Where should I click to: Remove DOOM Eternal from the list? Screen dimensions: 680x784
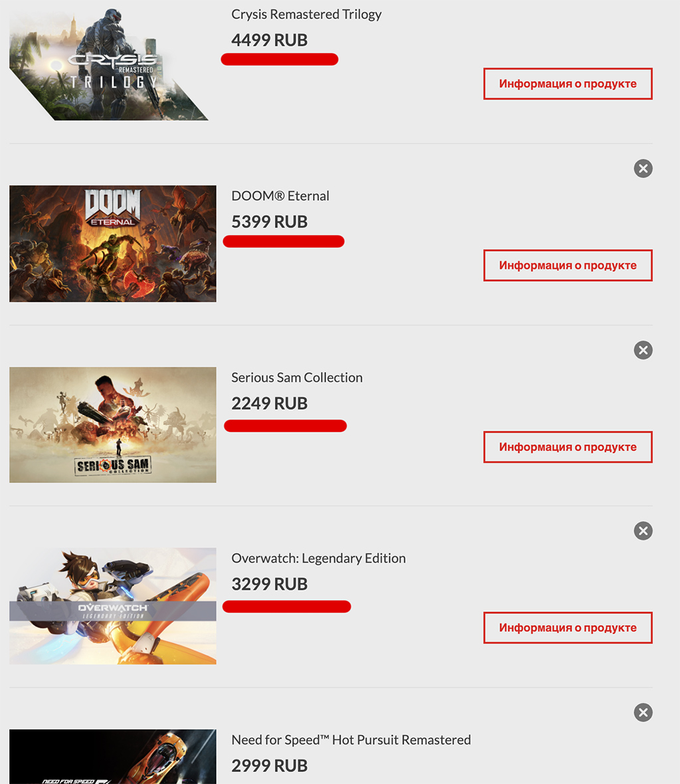[x=643, y=169]
